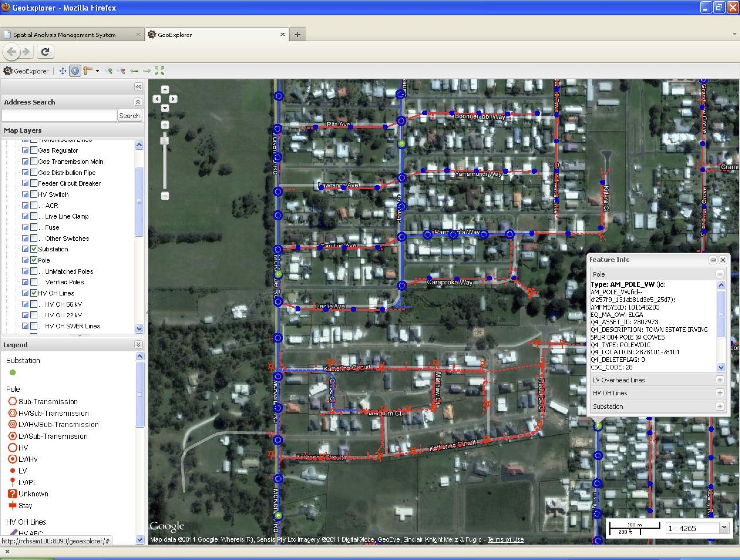
Task: Select the Pan Map tool
Action: 63,71
